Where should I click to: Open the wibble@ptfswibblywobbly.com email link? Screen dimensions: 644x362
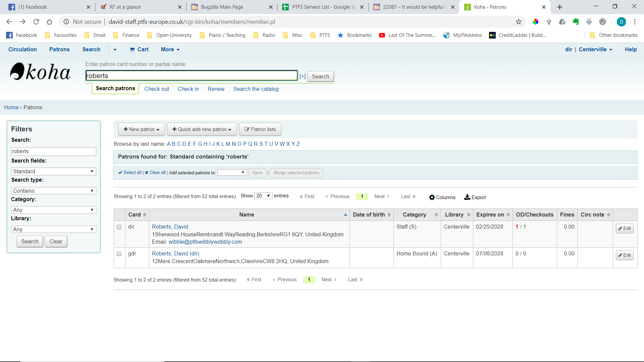(x=205, y=242)
